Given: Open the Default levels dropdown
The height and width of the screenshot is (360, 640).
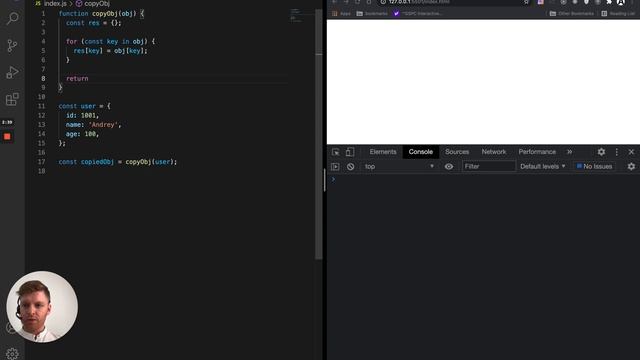Looking at the screenshot, I should click(x=542, y=167).
